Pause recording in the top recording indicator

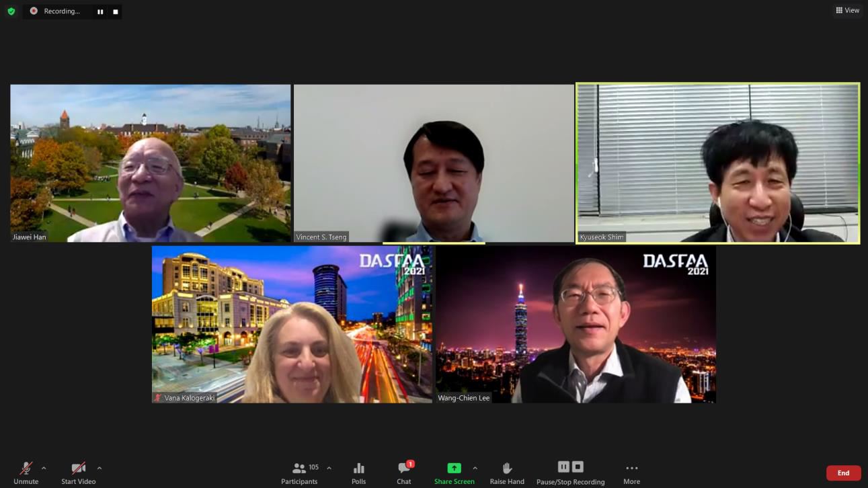click(100, 11)
